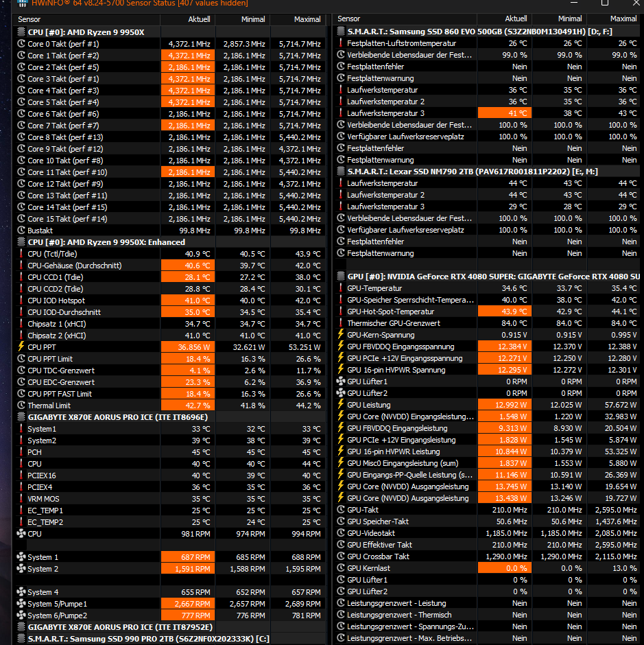Click clock icon beside GPU Speicher-Takt
This screenshot has height=645, width=644.
point(340,521)
